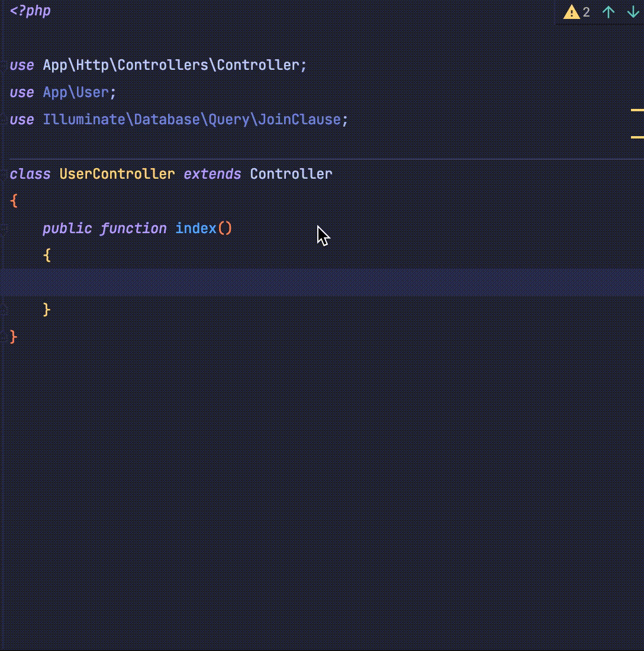Screen dimensions: 644x651
Task: Click the public keyword
Action: (x=66, y=228)
